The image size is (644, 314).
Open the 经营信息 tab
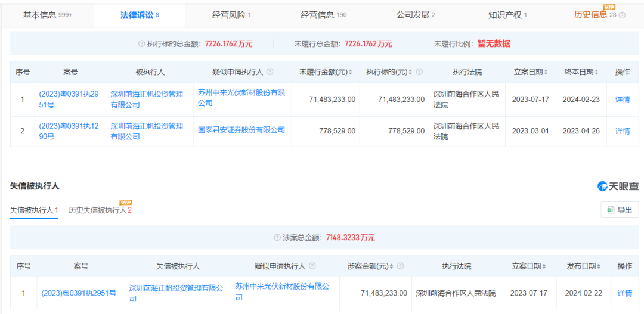pos(324,15)
